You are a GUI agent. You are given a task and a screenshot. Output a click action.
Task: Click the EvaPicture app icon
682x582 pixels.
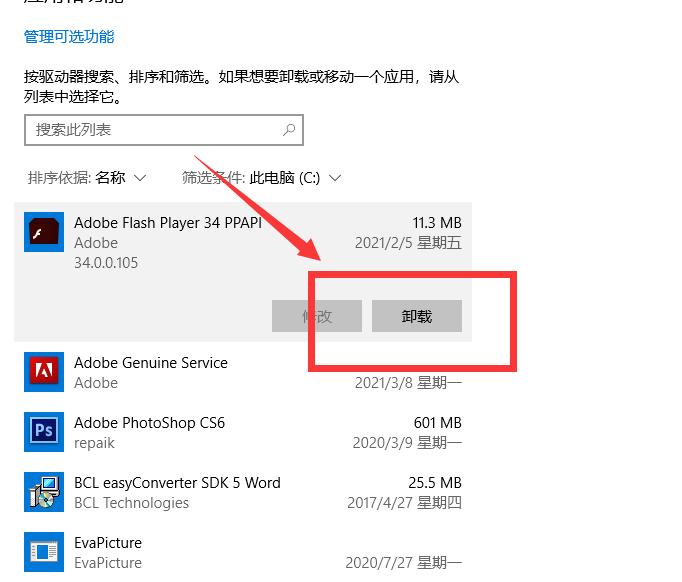(44, 552)
